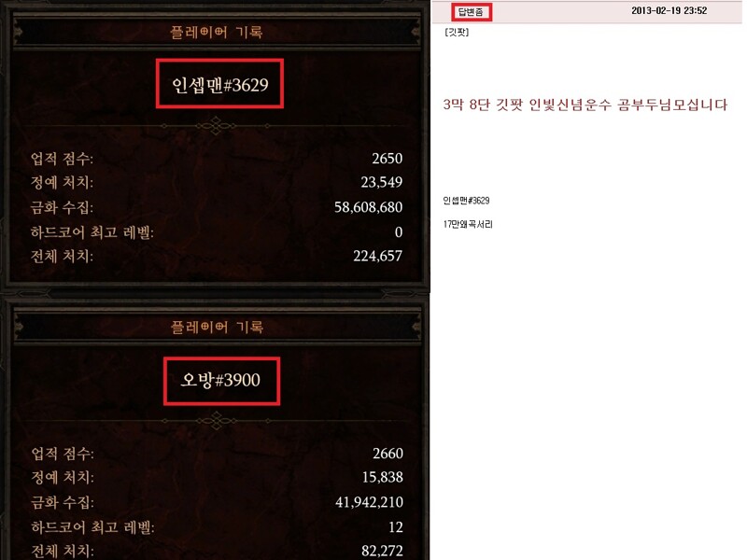Click the 2013-02-19 23:52 post timestamp
This screenshot has width=747, height=560.
click(x=669, y=10)
